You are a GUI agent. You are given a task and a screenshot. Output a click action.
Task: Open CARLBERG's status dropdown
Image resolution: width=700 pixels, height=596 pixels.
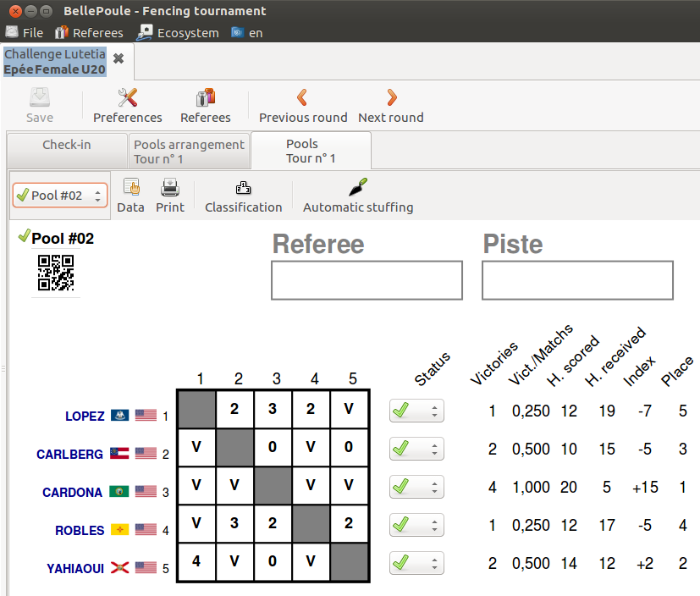[416, 449]
